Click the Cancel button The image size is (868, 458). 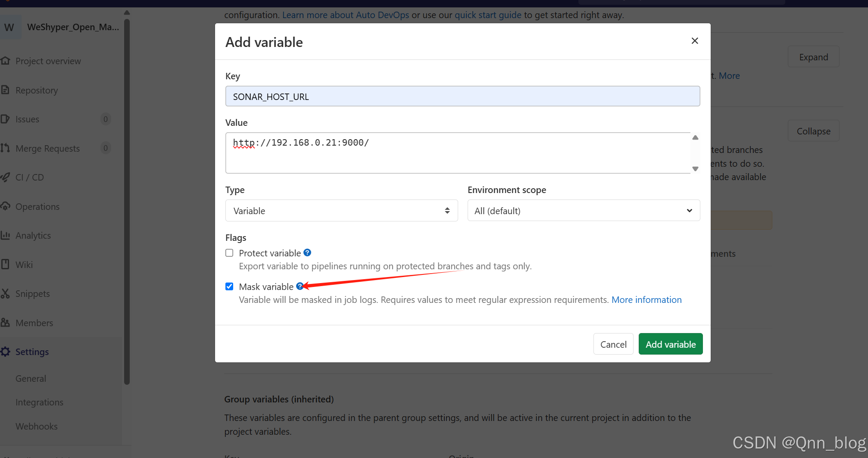click(x=613, y=344)
